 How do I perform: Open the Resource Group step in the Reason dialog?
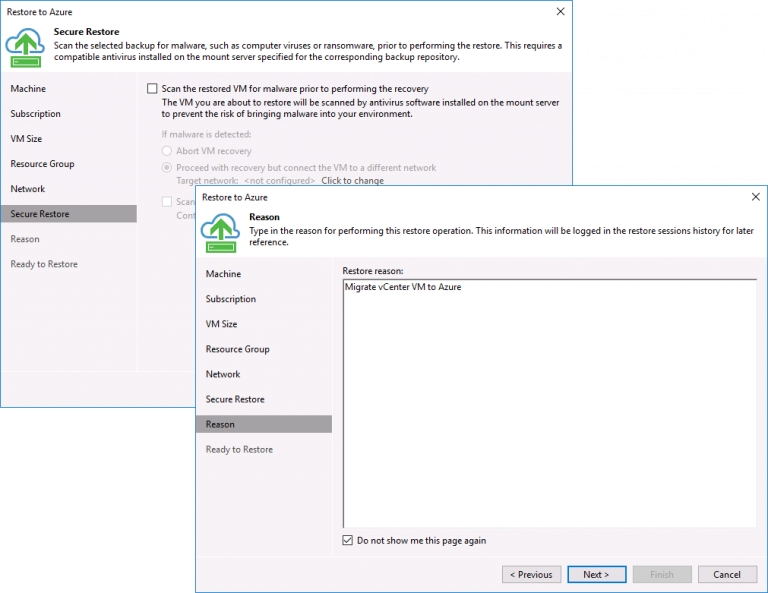point(238,349)
